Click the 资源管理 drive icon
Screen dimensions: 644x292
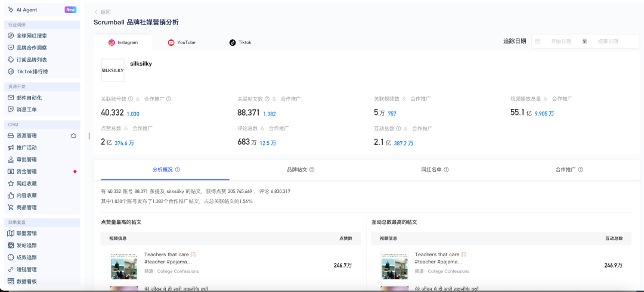click(11, 135)
